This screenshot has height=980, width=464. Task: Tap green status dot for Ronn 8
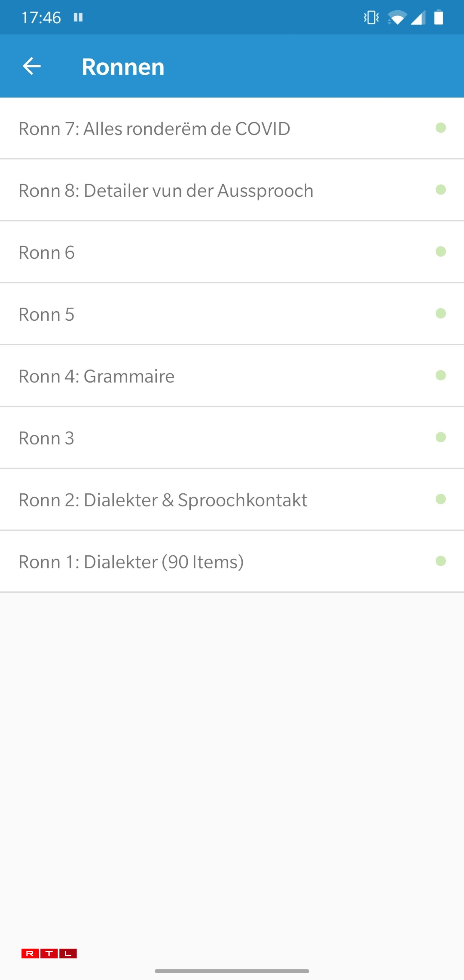pos(440,190)
